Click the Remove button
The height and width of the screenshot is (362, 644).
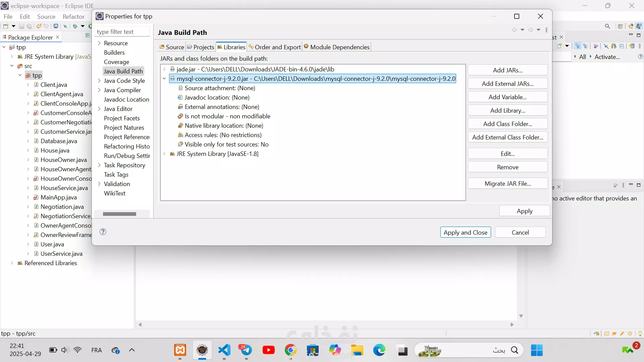(507, 167)
